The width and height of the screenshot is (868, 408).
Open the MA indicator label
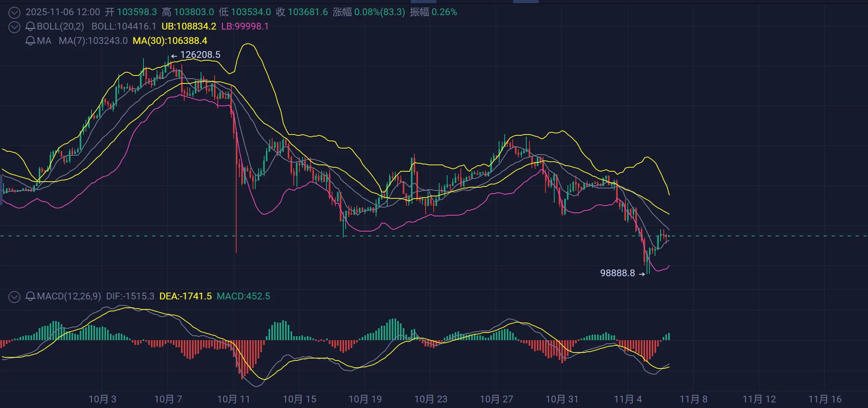click(x=44, y=41)
